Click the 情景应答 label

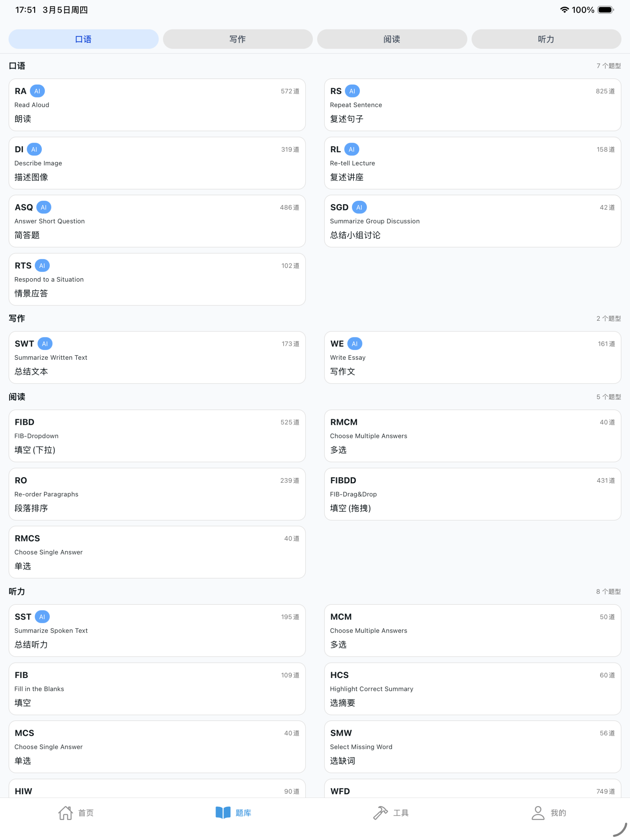tap(31, 293)
